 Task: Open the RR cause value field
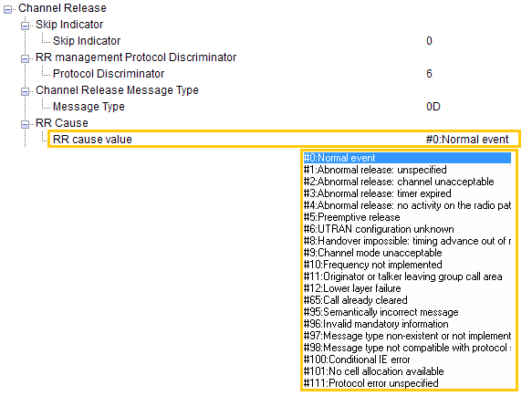[x=284, y=139]
